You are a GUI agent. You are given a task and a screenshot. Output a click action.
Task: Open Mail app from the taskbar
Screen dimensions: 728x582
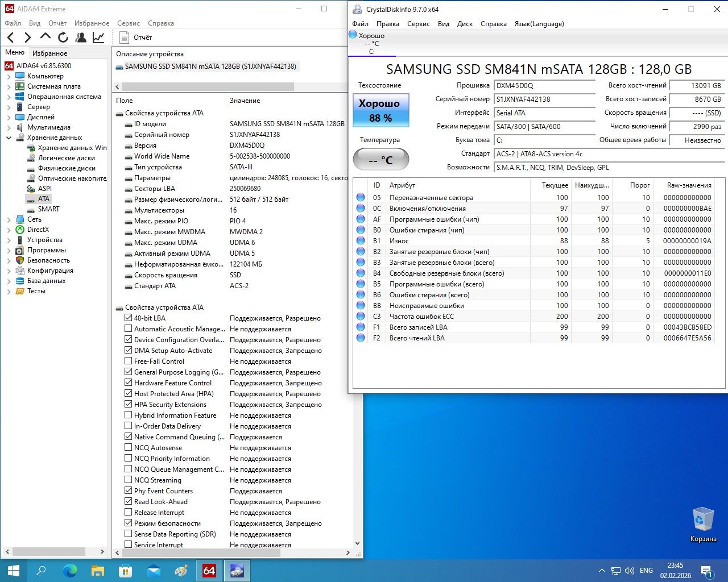pyautogui.click(x=154, y=571)
